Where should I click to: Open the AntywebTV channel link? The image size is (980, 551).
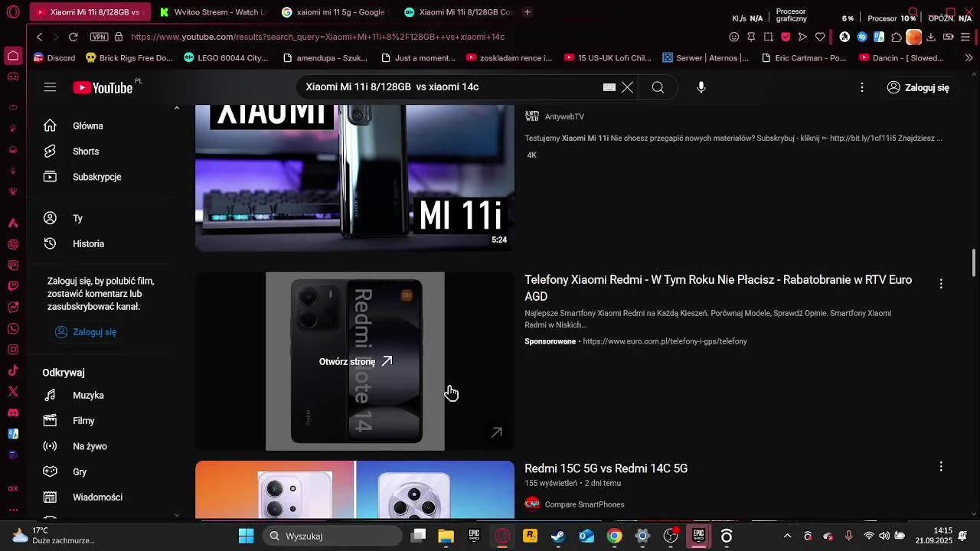[x=564, y=116]
